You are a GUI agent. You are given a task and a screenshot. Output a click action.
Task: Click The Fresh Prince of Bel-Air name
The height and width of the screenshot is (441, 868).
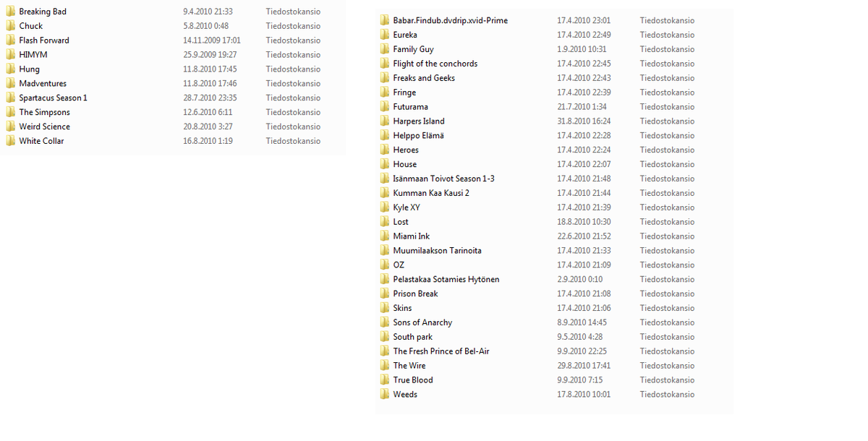tap(441, 351)
